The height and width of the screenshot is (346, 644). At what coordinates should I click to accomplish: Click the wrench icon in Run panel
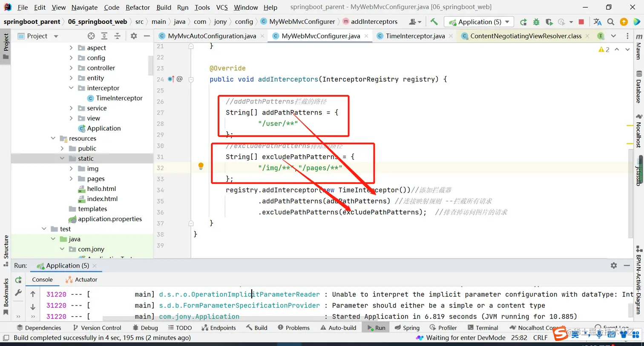(x=18, y=293)
